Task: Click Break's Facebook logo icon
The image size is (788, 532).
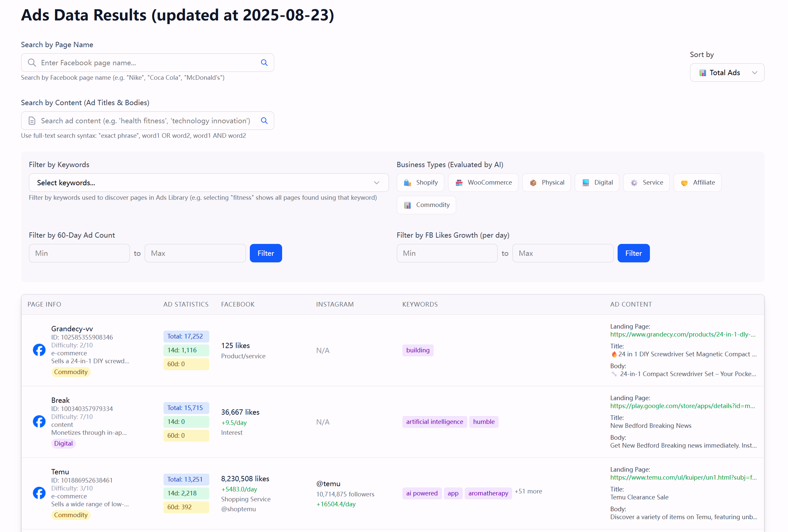Action: tap(39, 422)
